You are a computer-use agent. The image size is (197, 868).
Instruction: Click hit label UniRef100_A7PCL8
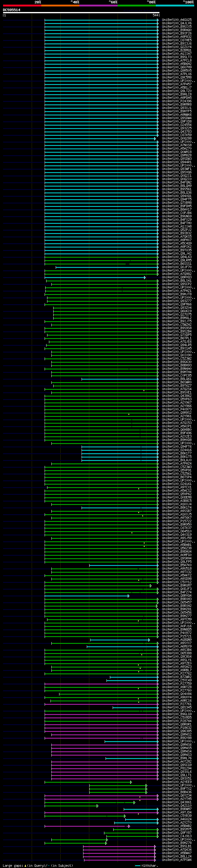[177, 61]
